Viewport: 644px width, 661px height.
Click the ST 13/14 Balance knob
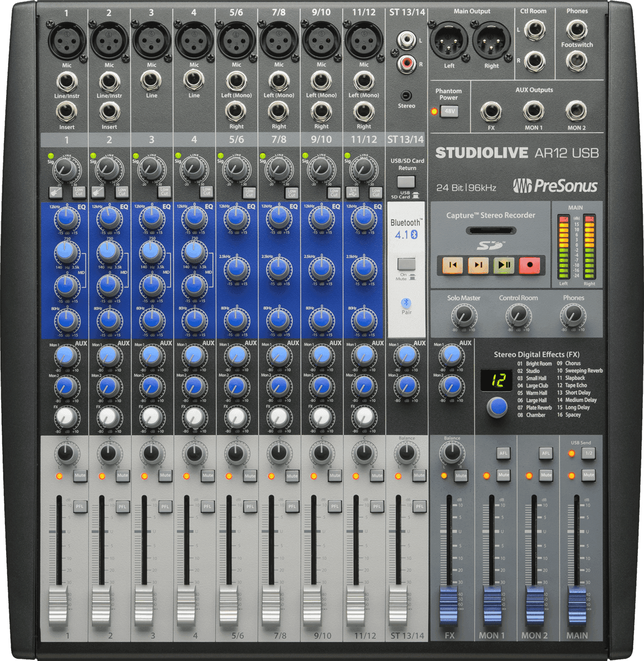pyautogui.click(x=406, y=453)
